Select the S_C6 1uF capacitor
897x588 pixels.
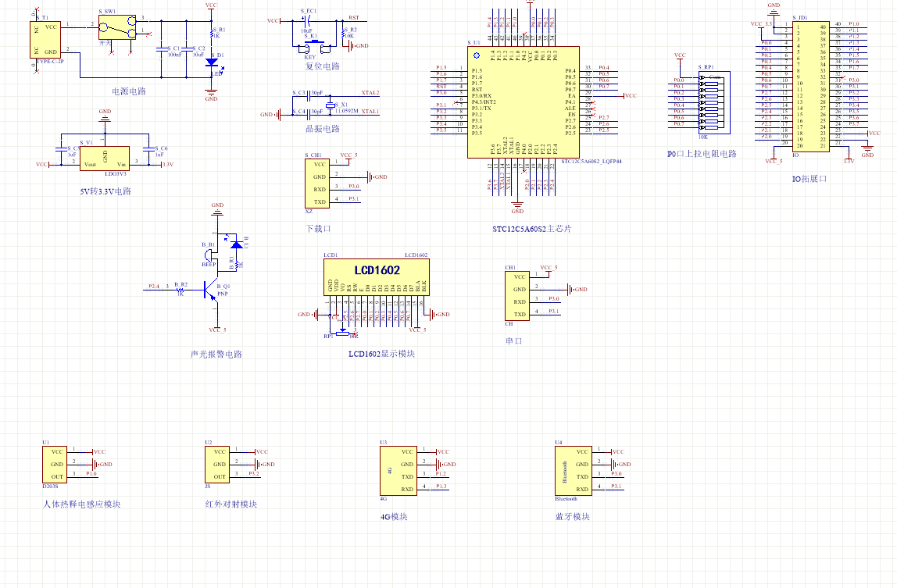(x=149, y=149)
